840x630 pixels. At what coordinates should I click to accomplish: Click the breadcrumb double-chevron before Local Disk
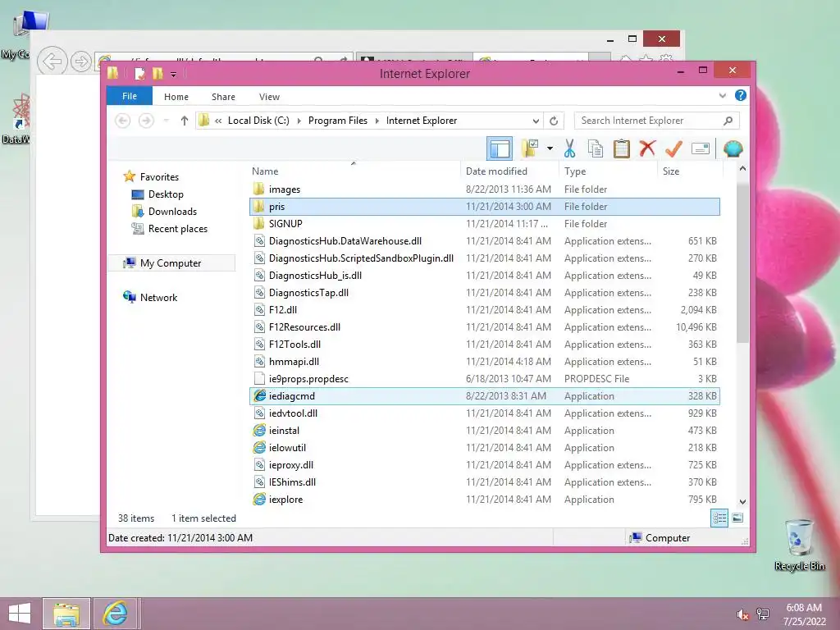coord(218,121)
